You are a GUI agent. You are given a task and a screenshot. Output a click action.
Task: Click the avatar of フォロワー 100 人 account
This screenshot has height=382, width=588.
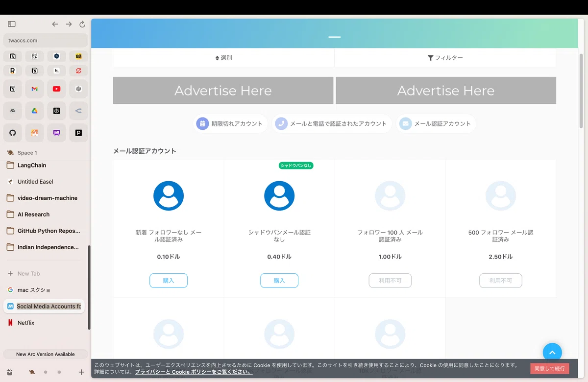point(390,196)
